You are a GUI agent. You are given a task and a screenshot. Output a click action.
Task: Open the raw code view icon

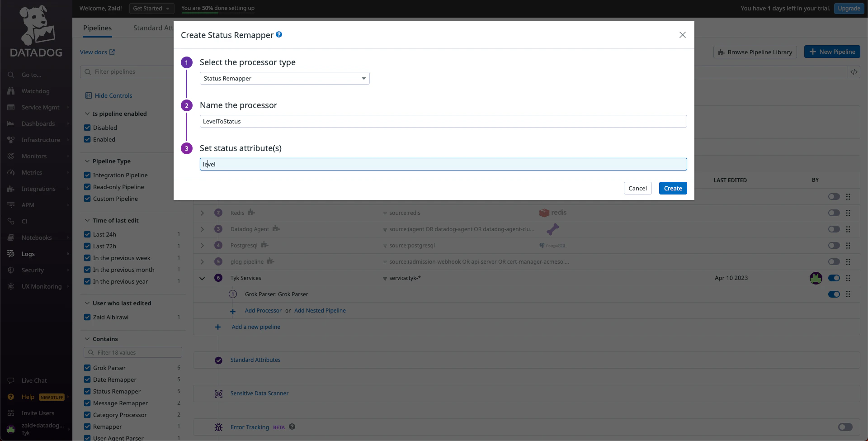[x=854, y=71]
